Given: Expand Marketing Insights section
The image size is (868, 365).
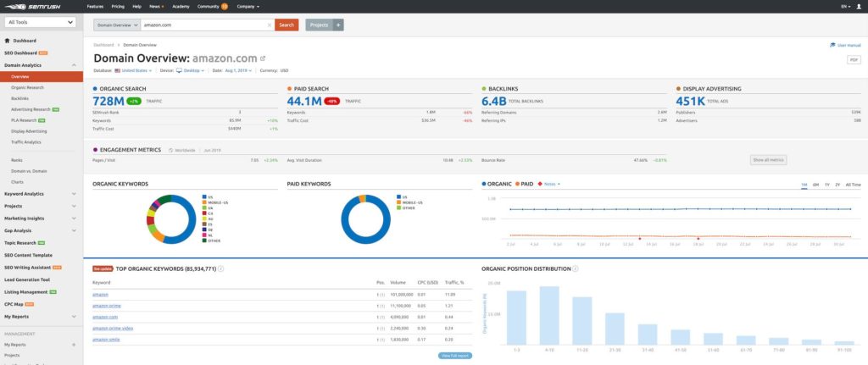Looking at the screenshot, I should click(75, 218).
